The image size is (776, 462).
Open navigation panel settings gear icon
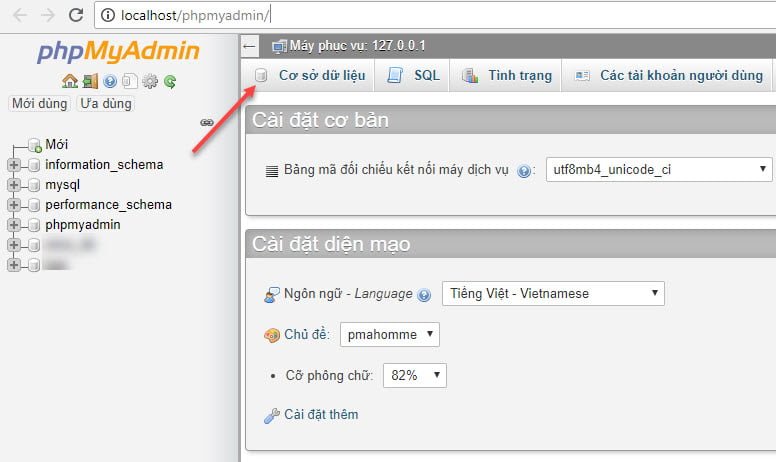pyautogui.click(x=150, y=81)
